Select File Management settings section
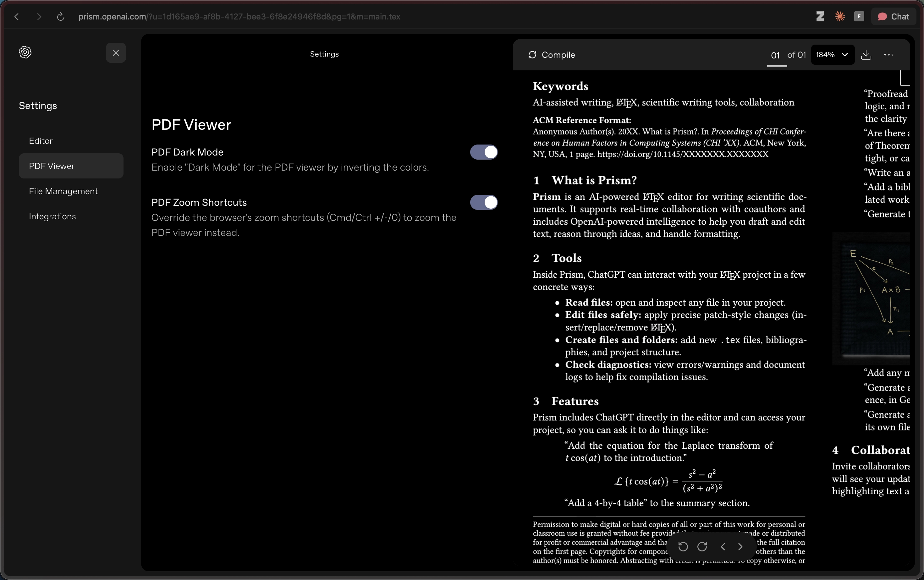 tap(63, 191)
